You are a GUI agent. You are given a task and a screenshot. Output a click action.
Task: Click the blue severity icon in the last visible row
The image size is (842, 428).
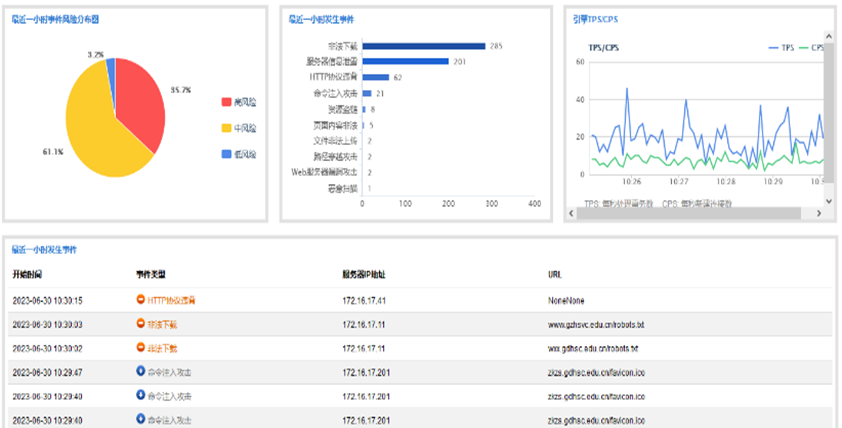(x=141, y=419)
